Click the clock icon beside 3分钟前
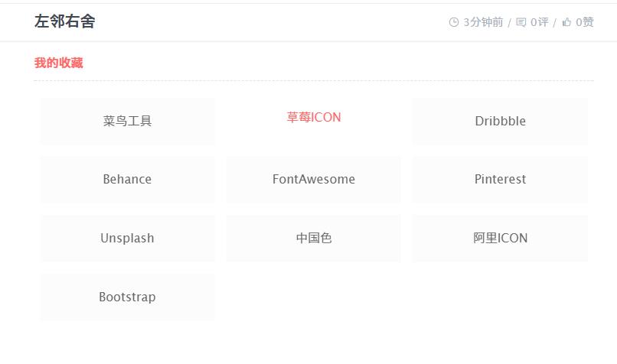 click(x=454, y=22)
